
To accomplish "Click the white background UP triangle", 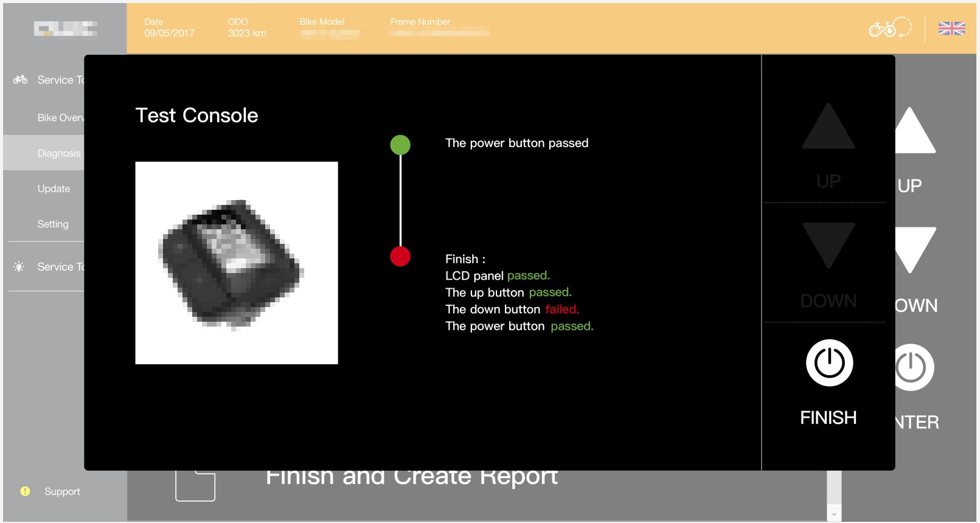I will (x=914, y=133).
